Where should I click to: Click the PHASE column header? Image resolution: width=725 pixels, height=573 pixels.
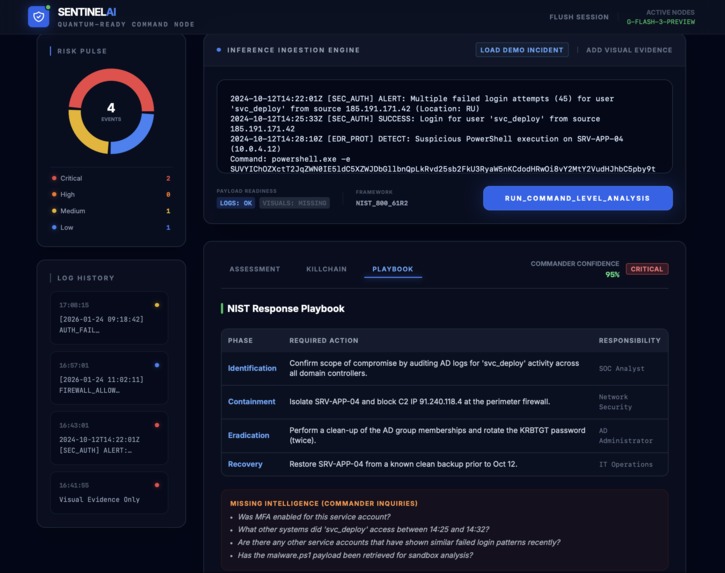[x=240, y=340]
